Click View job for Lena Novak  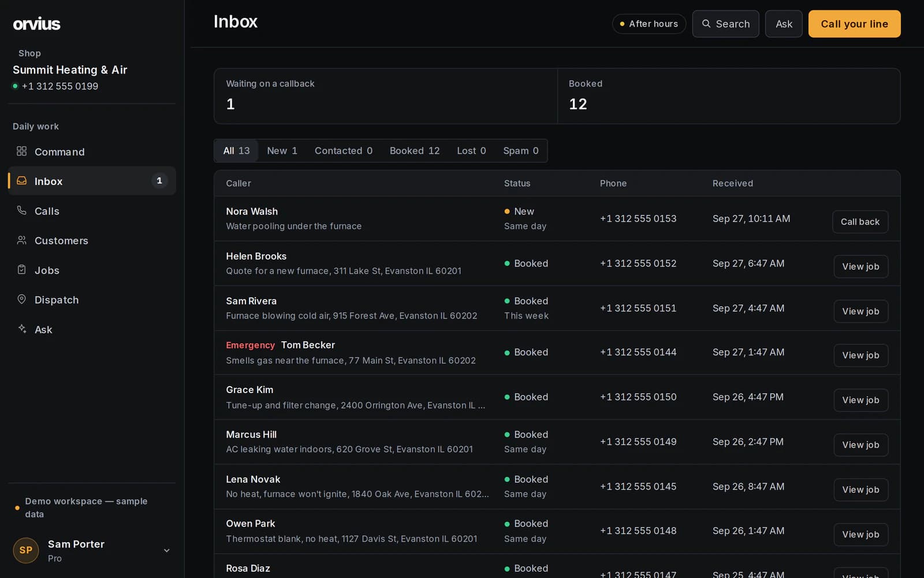click(860, 490)
